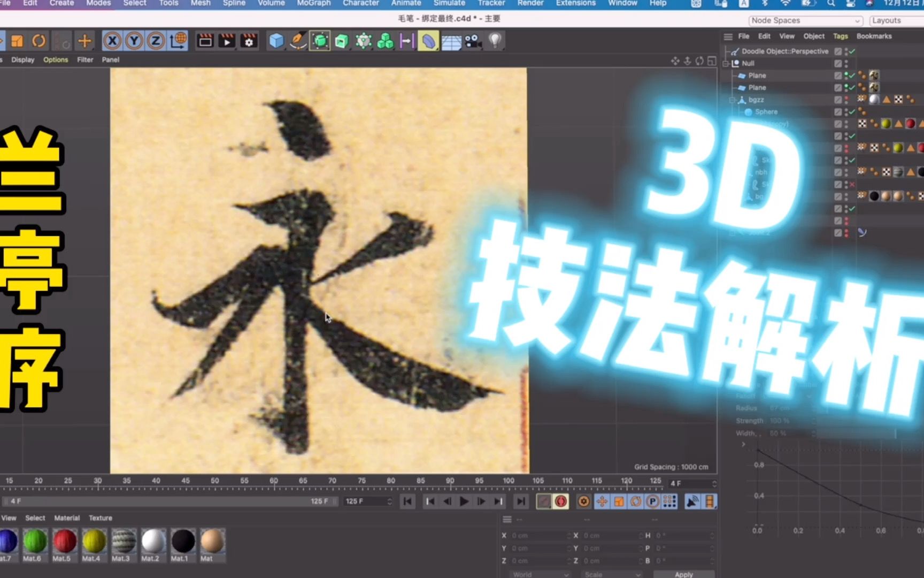Open the Node Spaces dropdown
Image resolution: width=924 pixels, height=578 pixels.
pyautogui.click(x=805, y=20)
